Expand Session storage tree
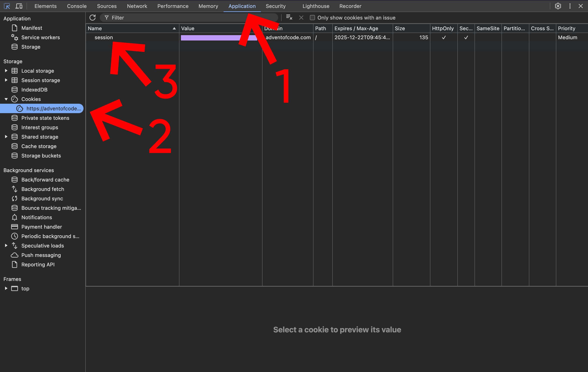The width and height of the screenshot is (588, 372). tap(6, 80)
